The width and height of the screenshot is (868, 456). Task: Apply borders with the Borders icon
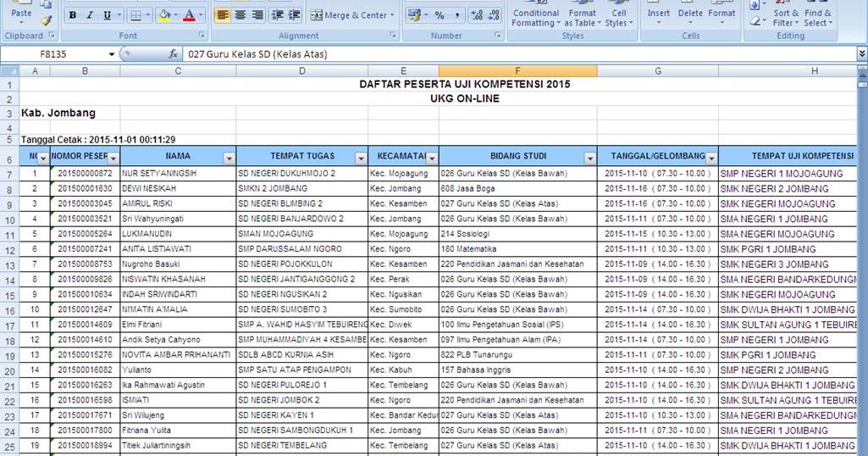pos(135,15)
